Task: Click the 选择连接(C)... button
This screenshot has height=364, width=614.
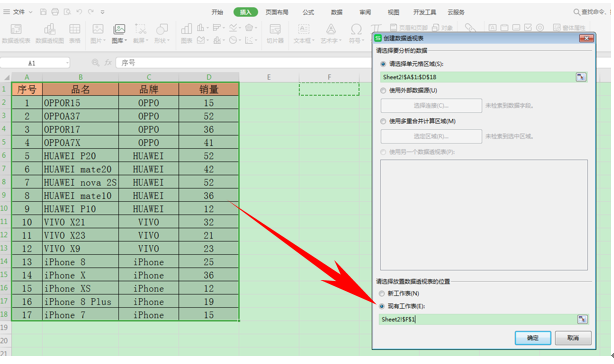Action: point(431,106)
